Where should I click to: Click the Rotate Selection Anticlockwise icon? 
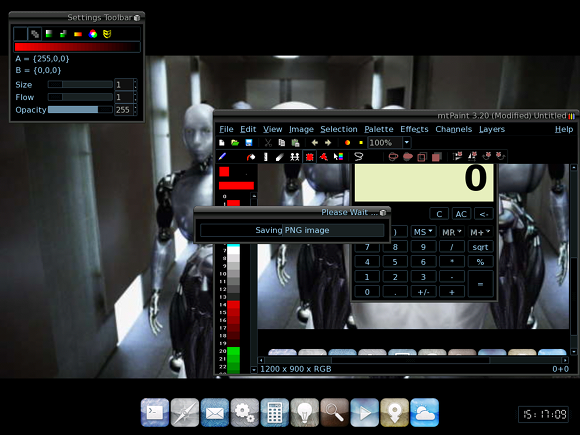(x=500, y=156)
